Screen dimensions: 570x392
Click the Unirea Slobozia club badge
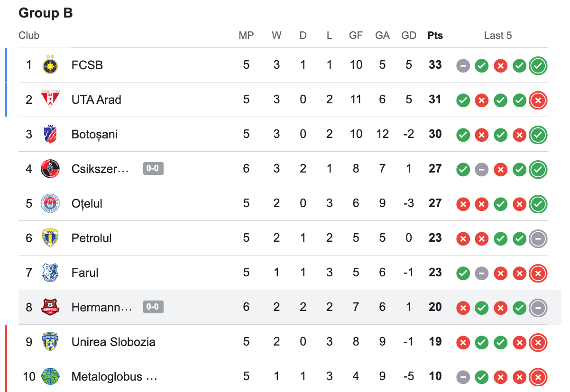pos(50,342)
